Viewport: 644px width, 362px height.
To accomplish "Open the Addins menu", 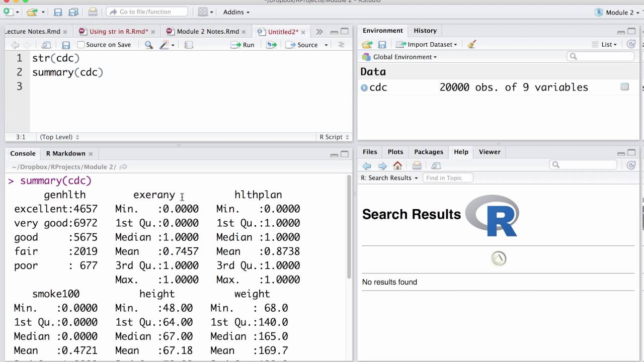I will tap(236, 12).
